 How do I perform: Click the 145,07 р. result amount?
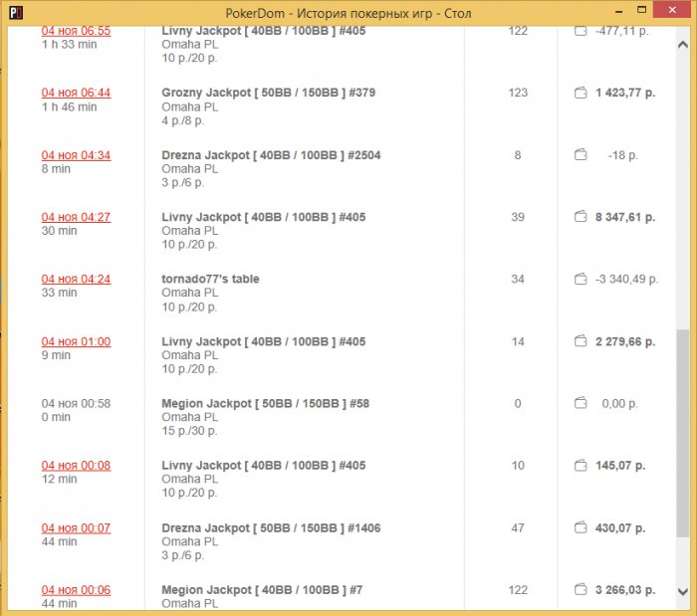620,466
